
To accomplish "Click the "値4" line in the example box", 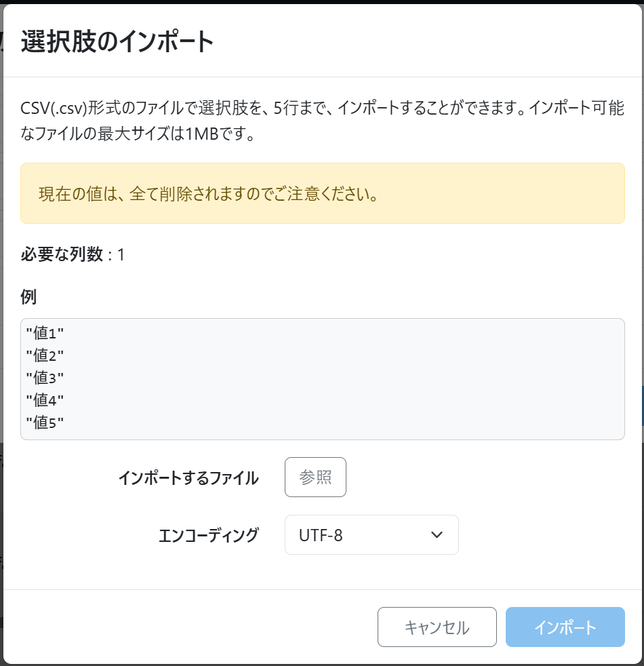I will 44,400.
